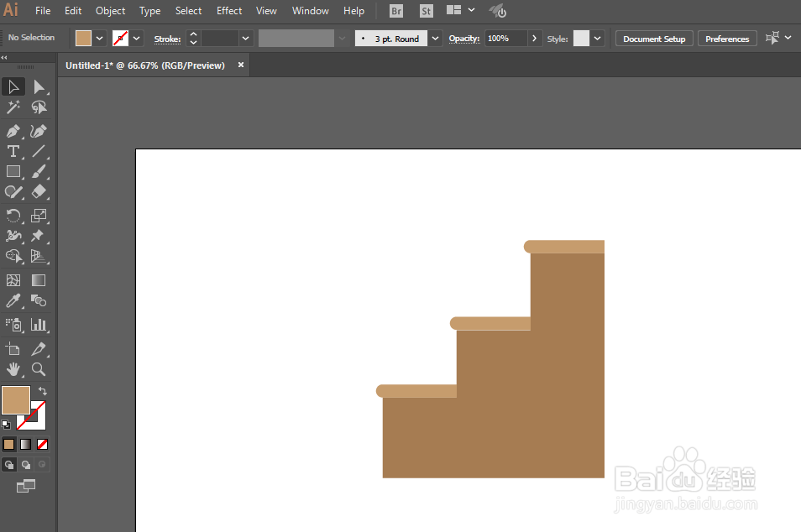Expand the Opacity slider arrow
Image resolution: width=801 pixels, height=532 pixels.
click(x=534, y=39)
